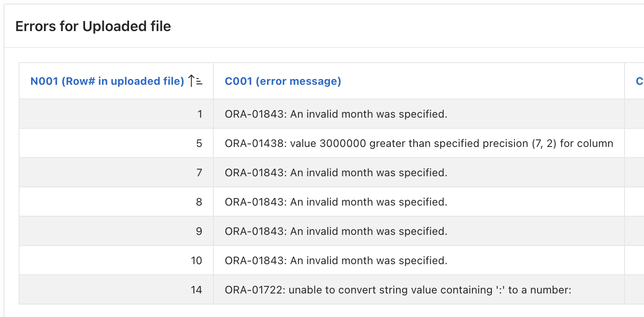644x317 pixels.
Task: Open the C001 (error message) column header
Action: click(x=283, y=81)
